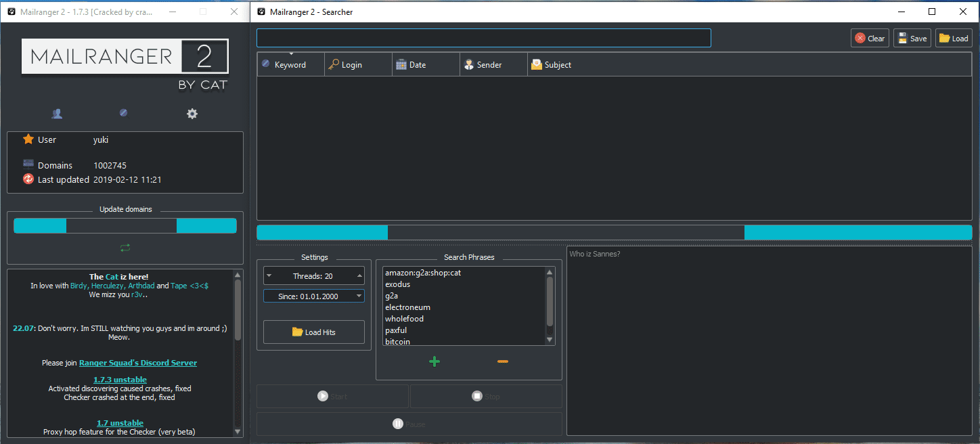Screen dimensions: 980x444
Task: Add a search phrase with green plus
Action: [x=435, y=361]
